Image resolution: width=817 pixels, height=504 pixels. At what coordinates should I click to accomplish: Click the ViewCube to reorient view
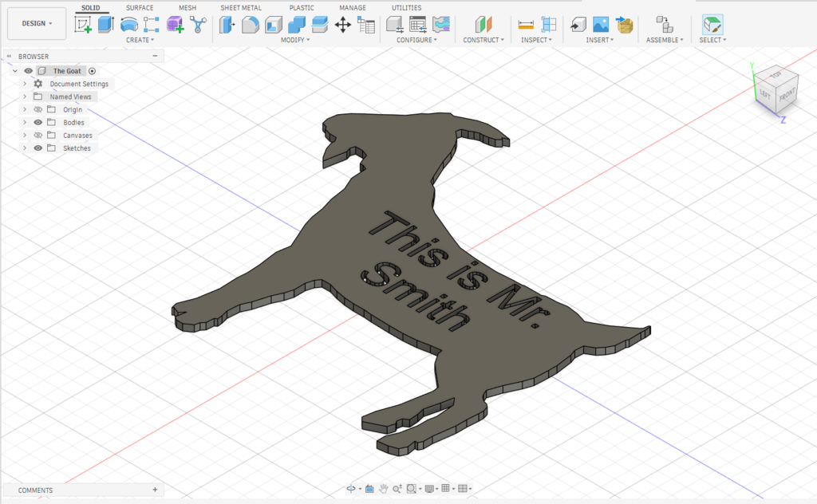click(776, 89)
